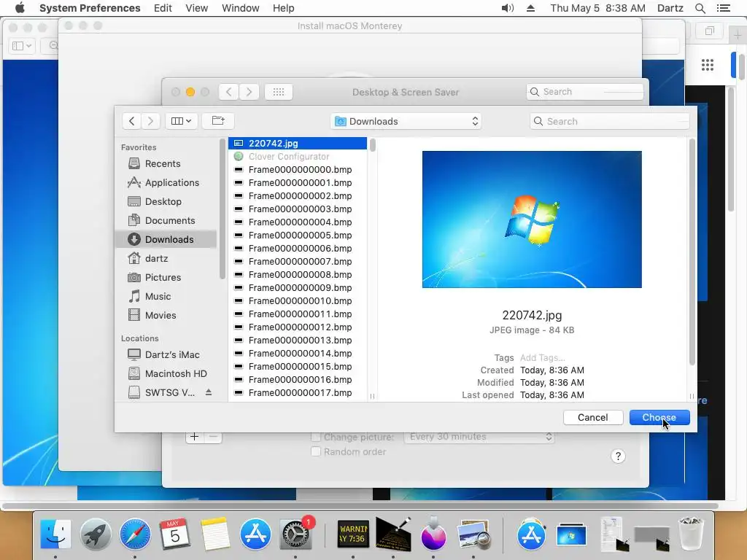Screen dimensions: 747x560
Task: Open Preview app from Dock
Action: pyautogui.click(x=473, y=534)
